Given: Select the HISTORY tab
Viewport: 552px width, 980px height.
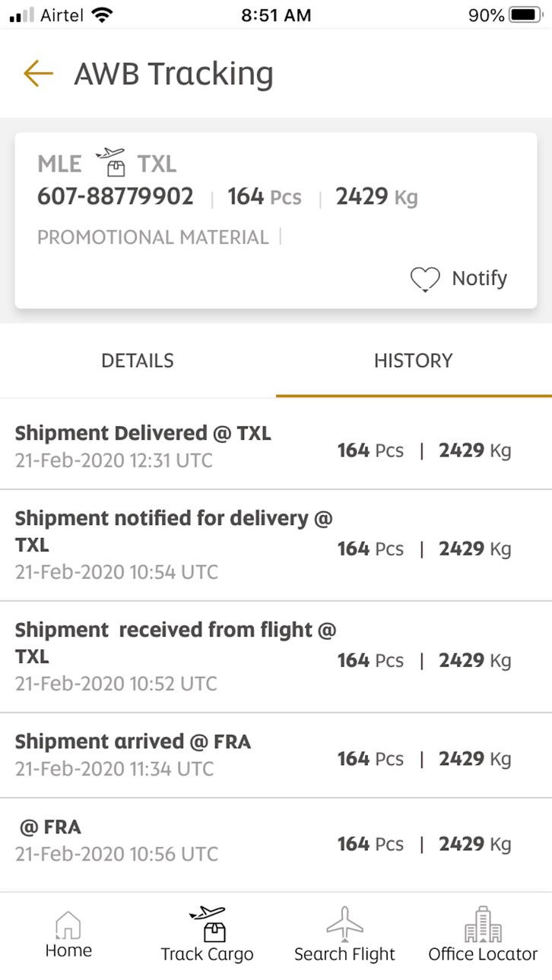Looking at the screenshot, I should [414, 360].
